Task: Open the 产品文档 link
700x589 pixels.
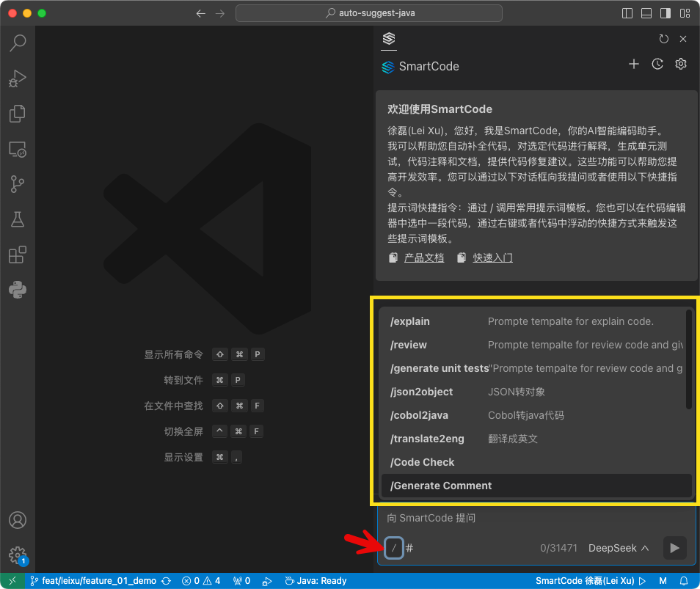Action: point(424,258)
